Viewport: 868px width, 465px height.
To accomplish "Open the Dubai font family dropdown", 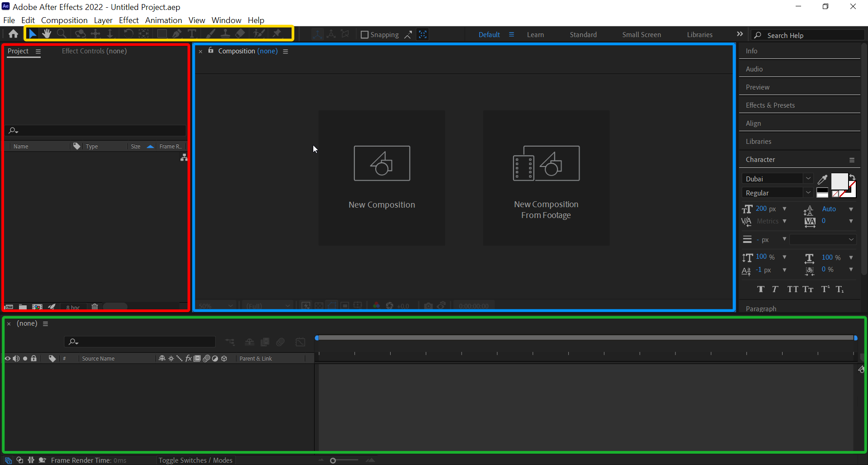I will [x=808, y=179].
